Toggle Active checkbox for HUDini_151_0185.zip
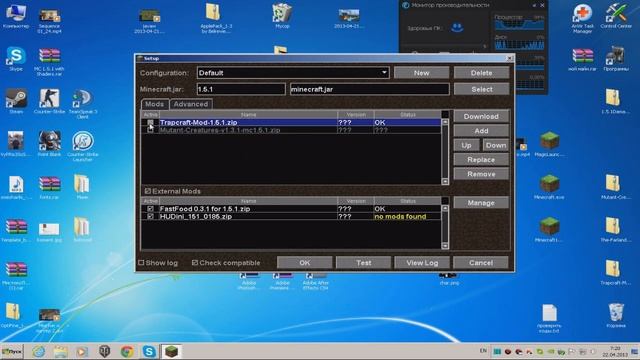The image size is (640, 360). coord(150,216)
